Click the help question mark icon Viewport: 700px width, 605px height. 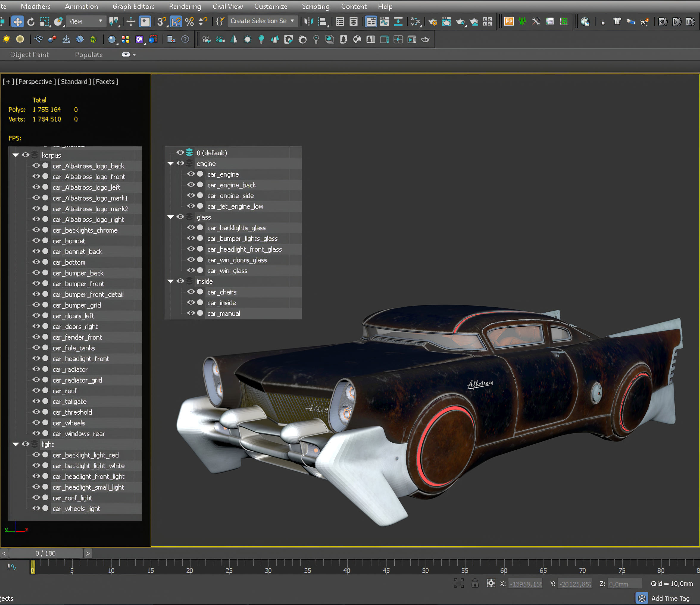pos(185,39)
